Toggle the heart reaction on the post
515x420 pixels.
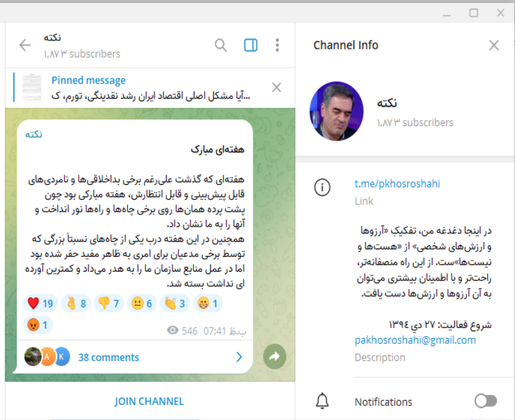pyautogui.click(x=40, y=303)
